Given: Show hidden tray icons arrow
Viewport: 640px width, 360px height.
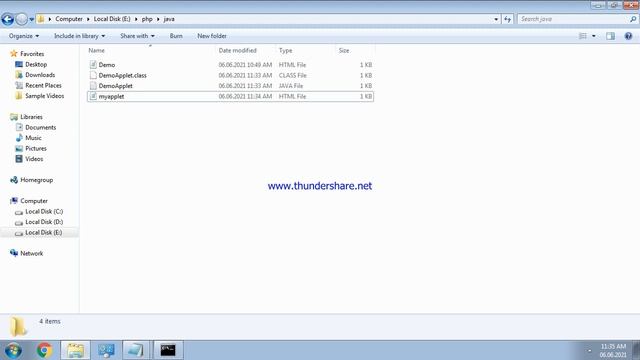Looking at the screenshot, I should [589, 351].
